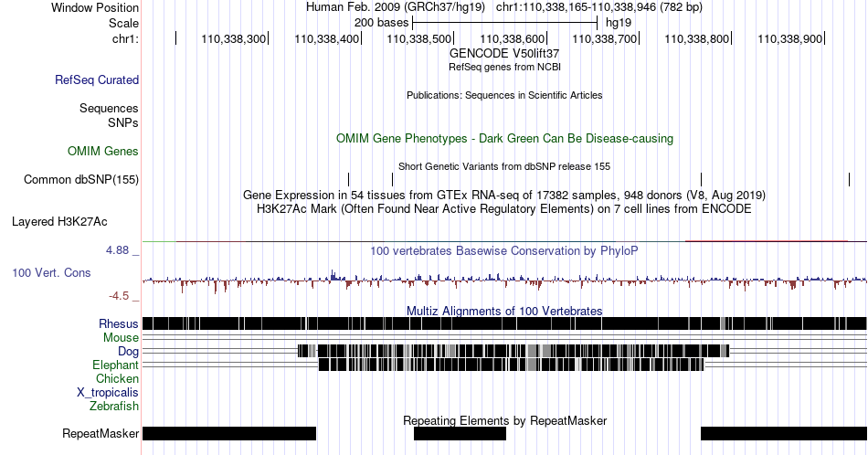
Task: Select the Mouse species label
Action: click(x=121, y=338)
